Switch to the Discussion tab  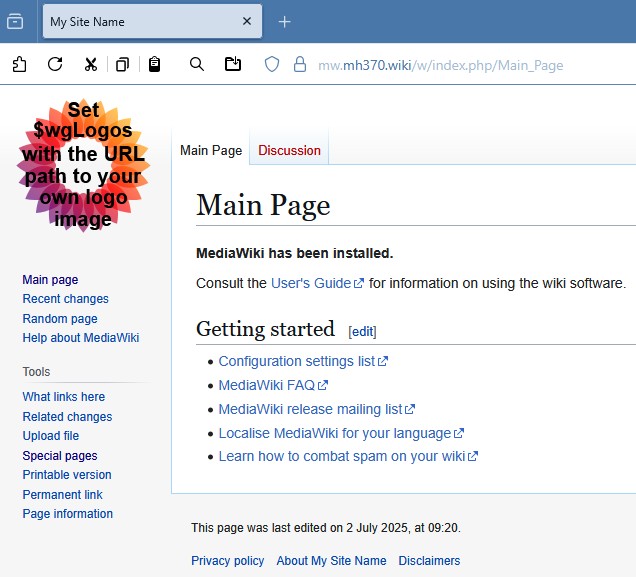click(x=289, y=150)
